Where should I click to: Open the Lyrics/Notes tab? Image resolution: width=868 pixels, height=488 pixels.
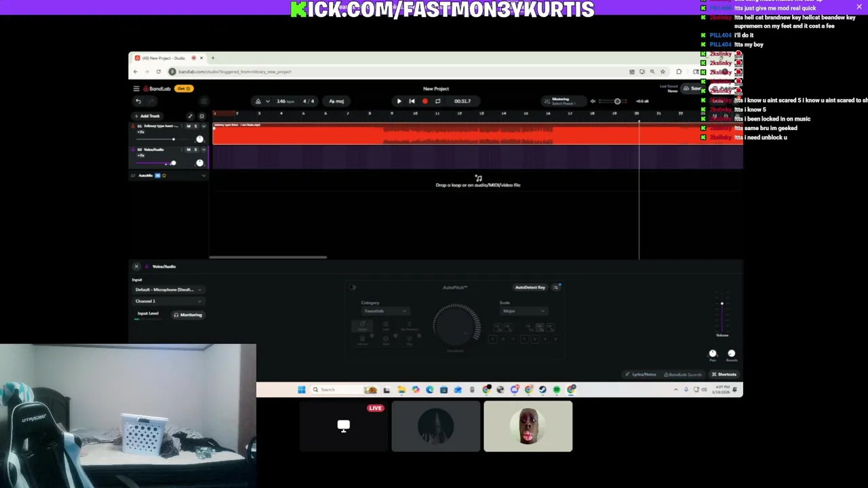641,375
